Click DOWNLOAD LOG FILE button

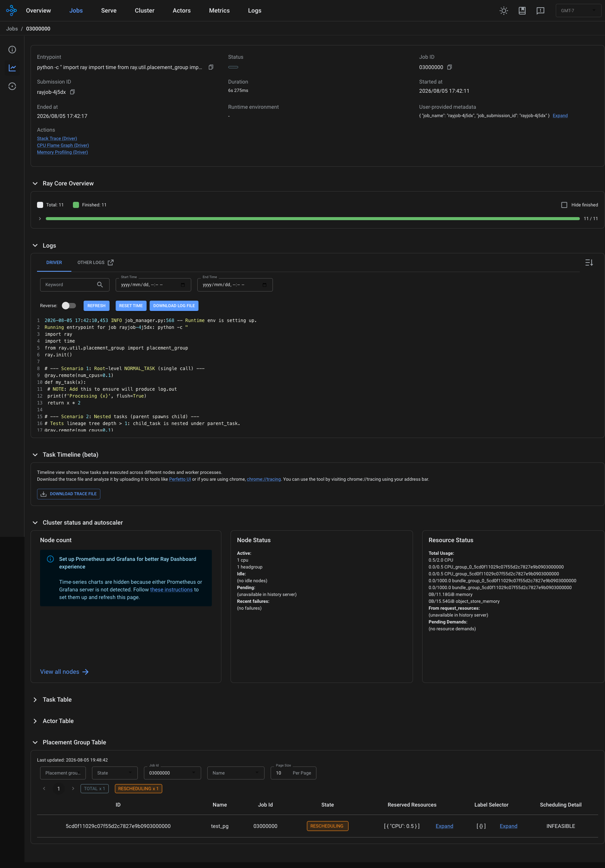(174, 306)
